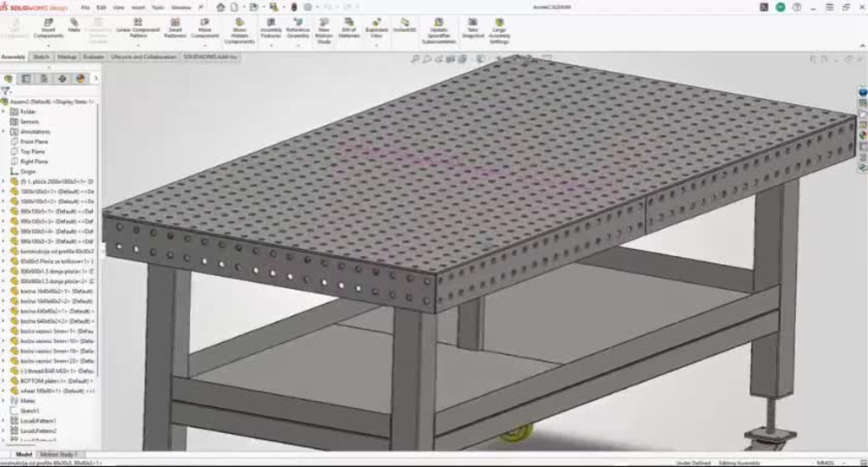
Task: Expand the Folder tree node
Action: 3,112
